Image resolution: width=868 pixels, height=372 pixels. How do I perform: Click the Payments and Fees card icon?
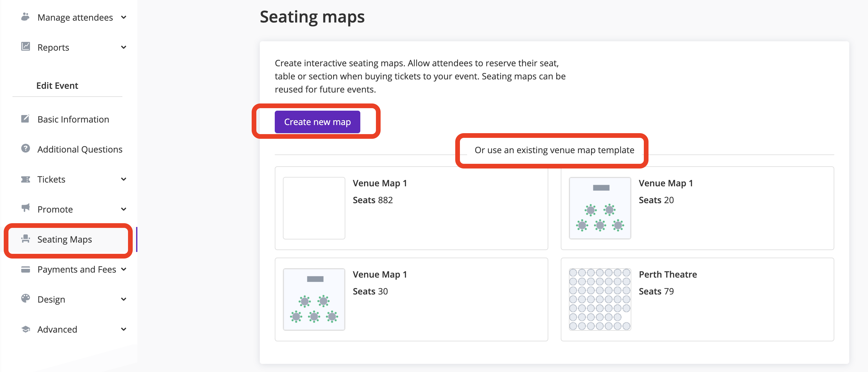point(25,269)
